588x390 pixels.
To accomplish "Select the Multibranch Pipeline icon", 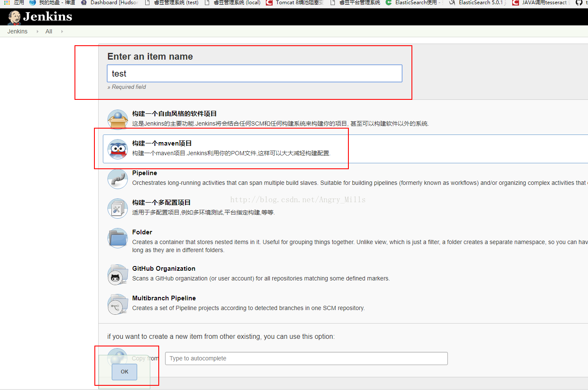I will [118, 304].
